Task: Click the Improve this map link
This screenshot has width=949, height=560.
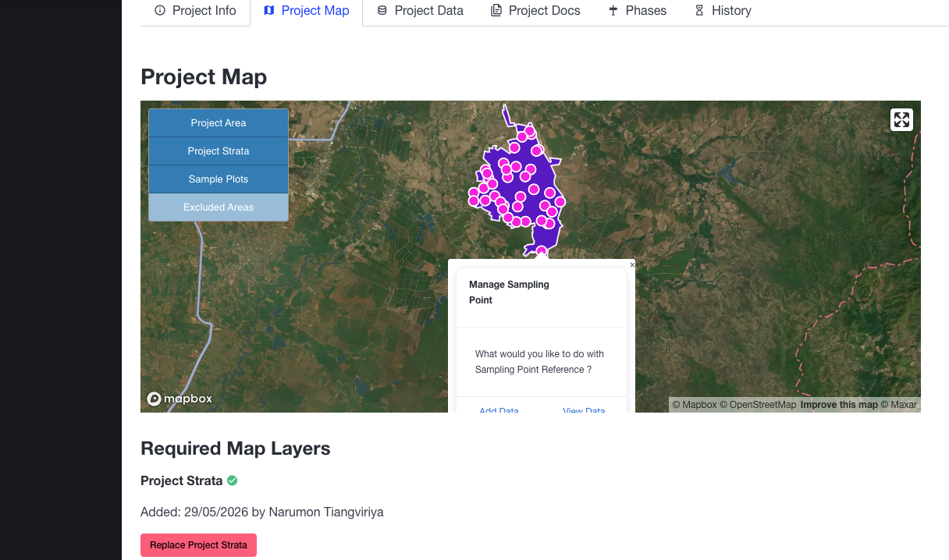Action: (x=839, y=405)
